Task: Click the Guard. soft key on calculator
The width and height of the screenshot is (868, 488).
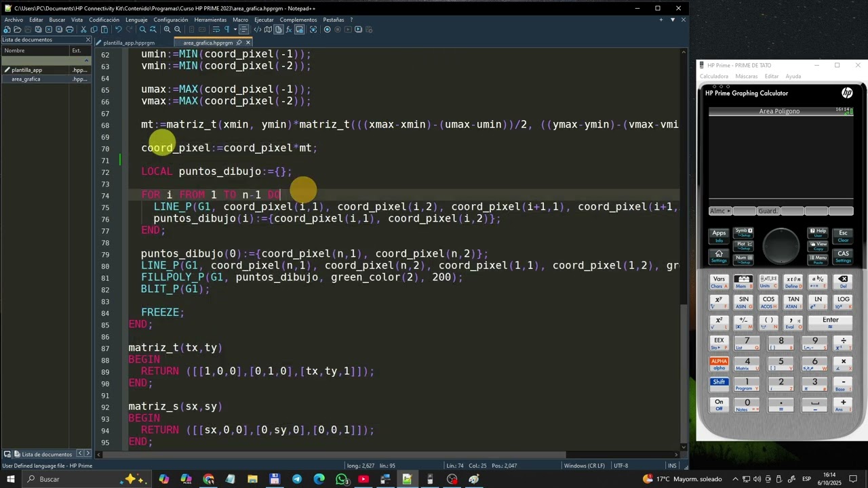Action: click(768, 211)
